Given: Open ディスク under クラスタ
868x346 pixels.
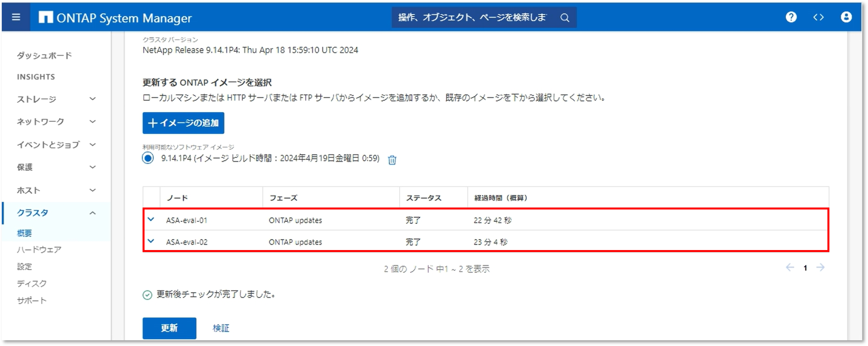Looking at the screenshot, I should tap(32, 283).
